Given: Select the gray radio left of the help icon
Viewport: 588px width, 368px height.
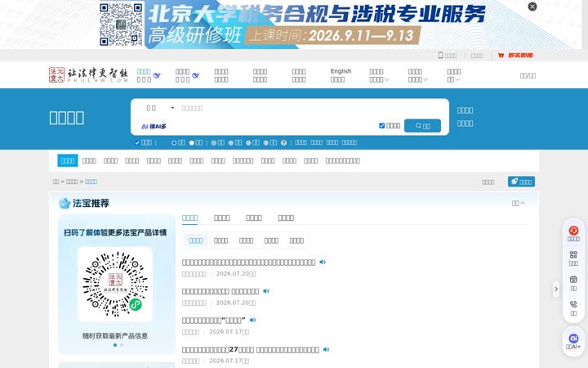Looking at the screenshot, I should pos(266,142).
